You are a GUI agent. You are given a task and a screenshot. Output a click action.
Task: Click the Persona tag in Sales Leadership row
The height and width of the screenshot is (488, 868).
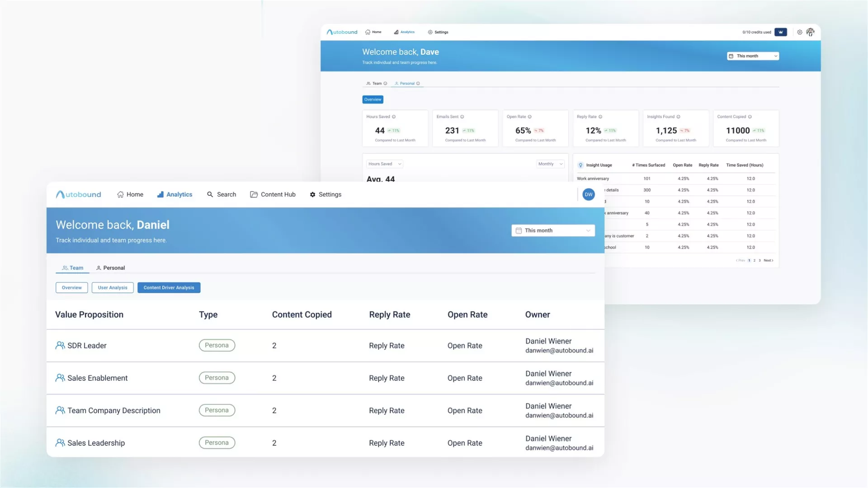[x=217, y=443]
